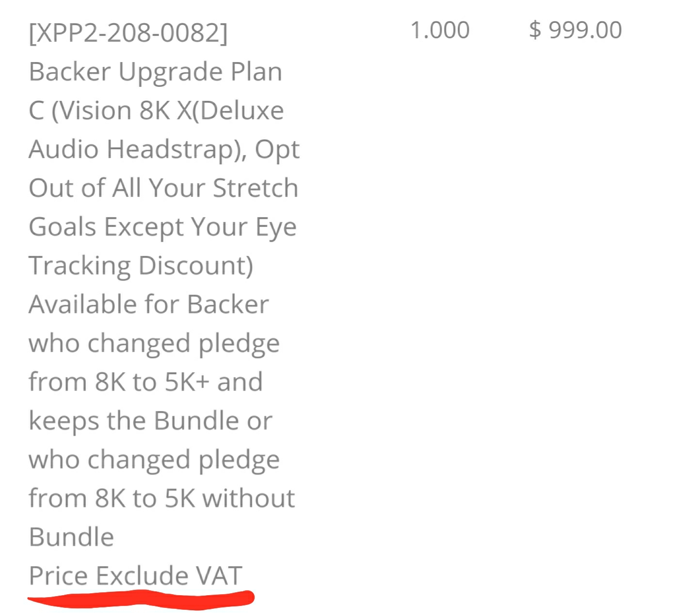Click the from 8K to 5K+ and line
The width and height of the screenshot is (673, 616).
[x=145, y=382]
